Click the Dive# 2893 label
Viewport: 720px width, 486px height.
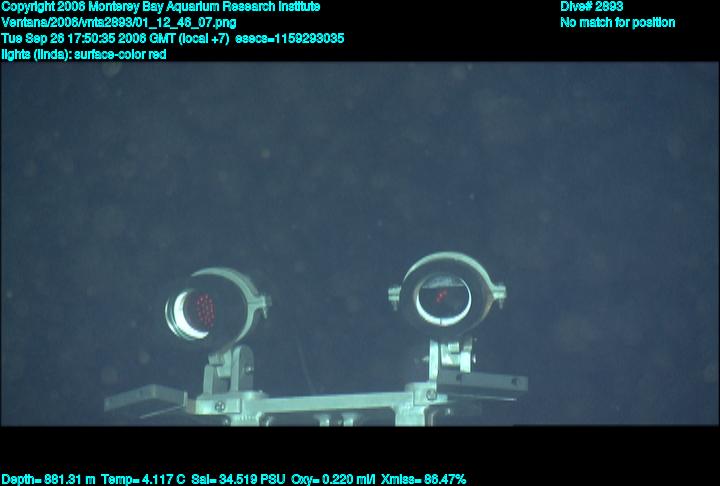point(591,7)
